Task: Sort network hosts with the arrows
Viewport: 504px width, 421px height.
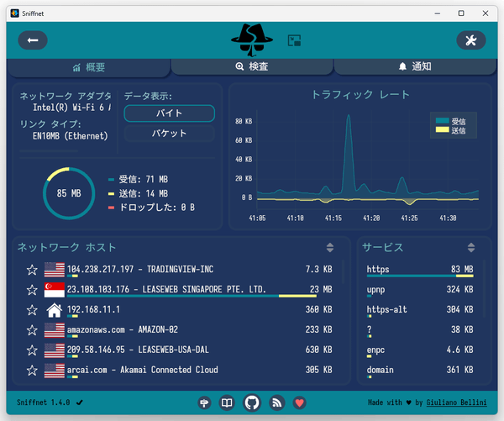Action: (x=330, y=247)
